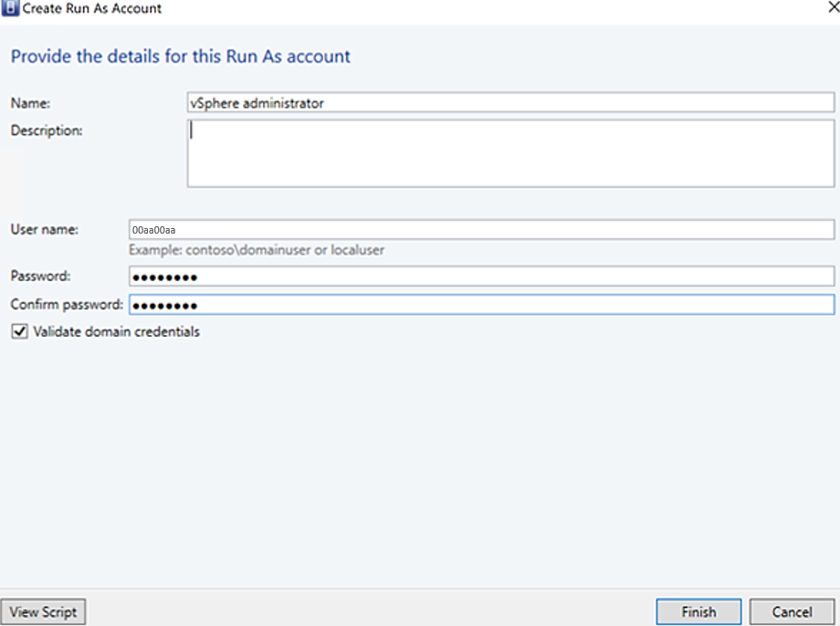The width and height of the screenshot is (840, 626).
Task: Focus the Name field containing vSphere administrator
Action: coord(509,103)
